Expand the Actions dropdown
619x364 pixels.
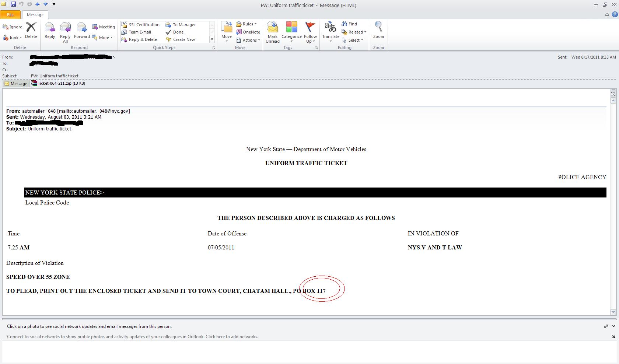click(x=248, y=40)
